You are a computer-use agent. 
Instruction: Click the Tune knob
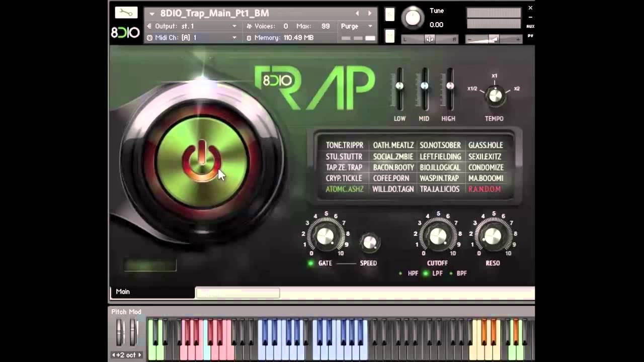413,18
